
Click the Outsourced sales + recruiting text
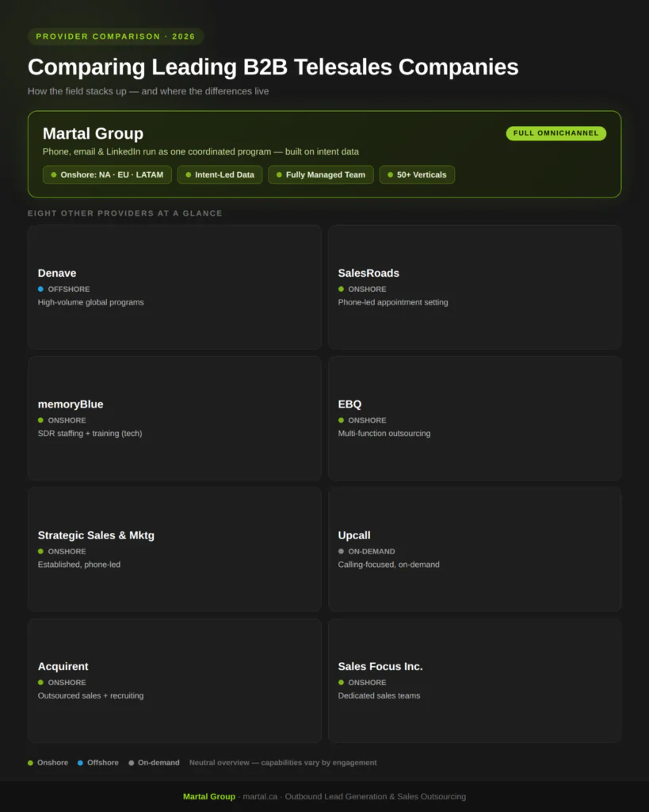coord(90,695)
